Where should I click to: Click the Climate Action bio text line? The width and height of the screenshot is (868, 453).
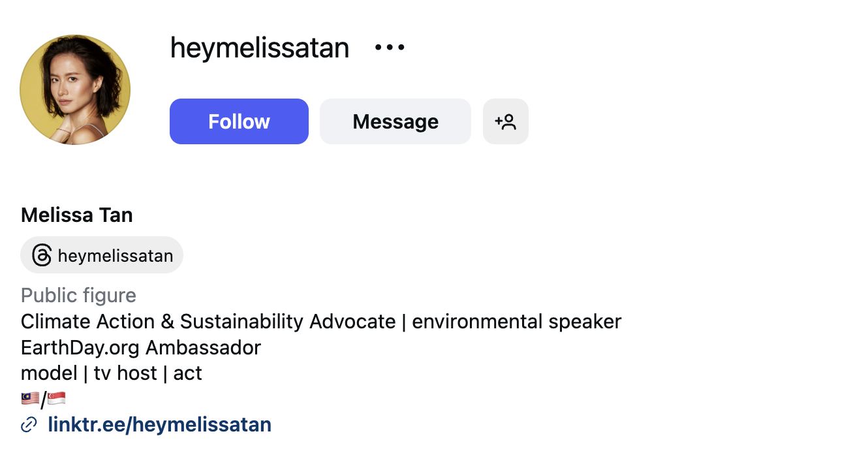tap(321, 321)
